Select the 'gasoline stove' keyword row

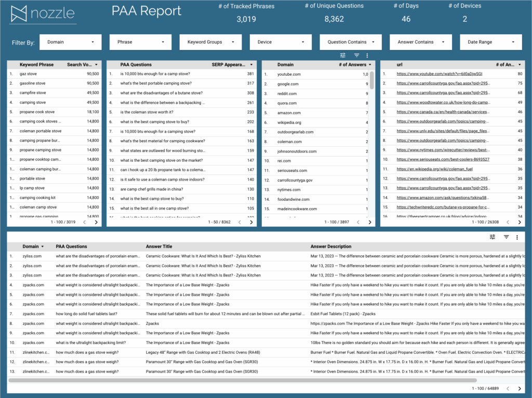tap(54, 84)
